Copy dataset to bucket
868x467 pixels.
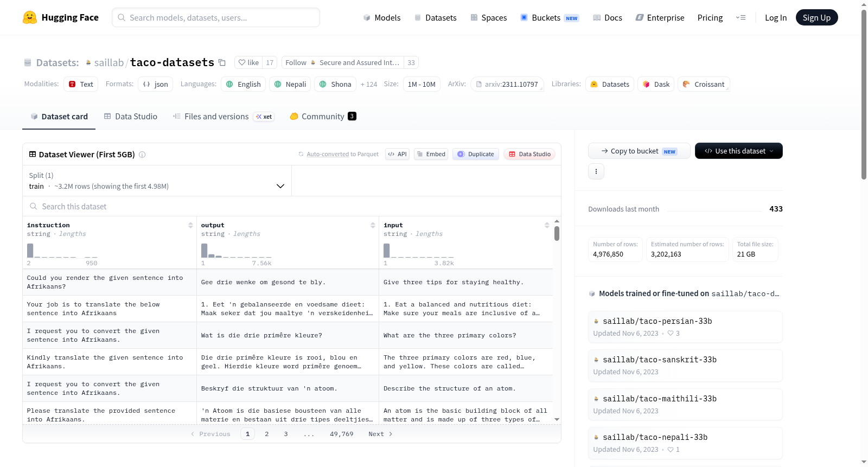tap(639, 151)
